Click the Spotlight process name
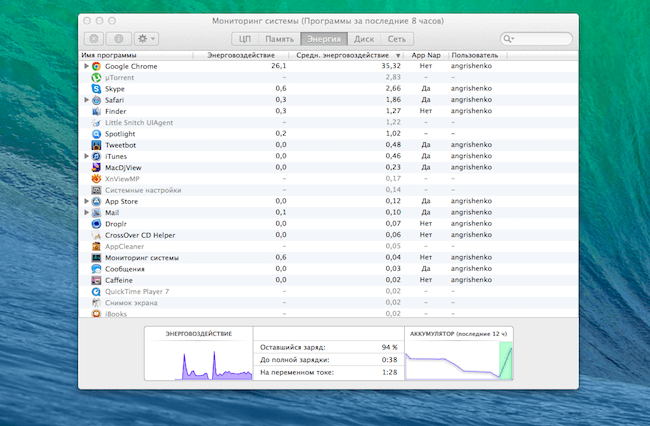Viewport: 650px width, 426px height. click(120, 134)
